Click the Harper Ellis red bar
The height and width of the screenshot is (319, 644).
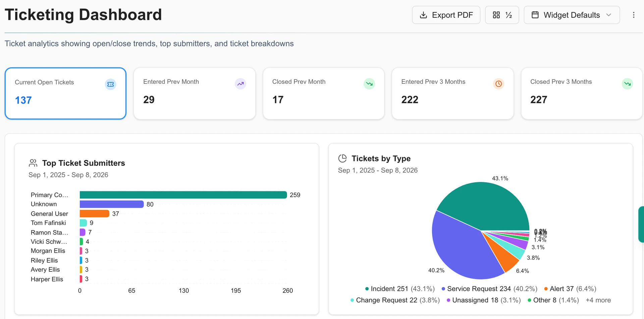click(x=81, y=279)
